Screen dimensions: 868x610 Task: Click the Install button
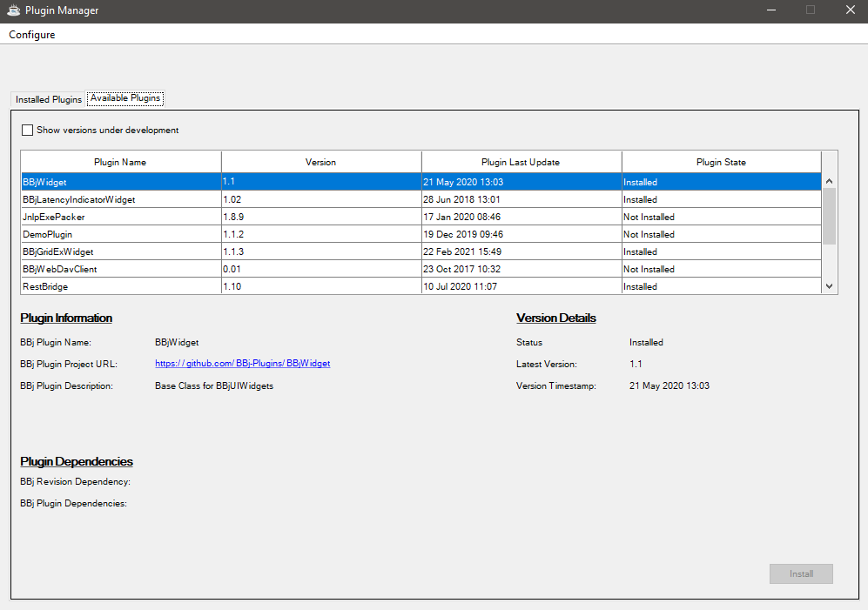[801, 574]
